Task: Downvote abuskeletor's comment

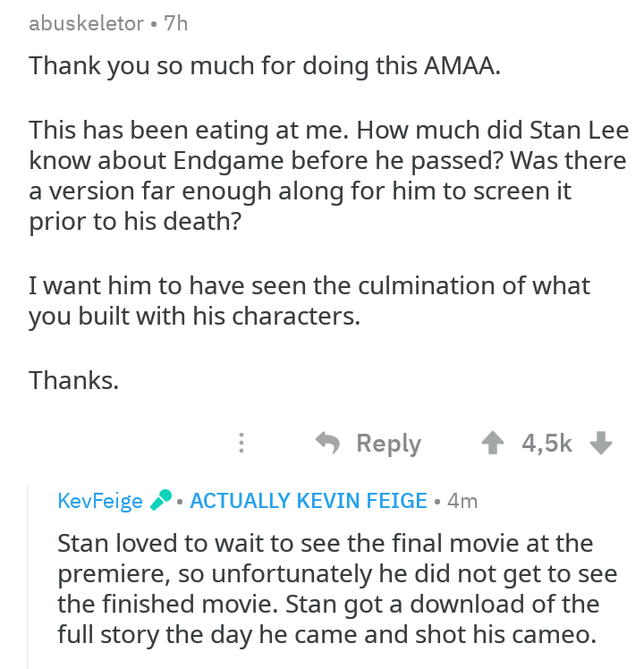Action: click(x=602, y=443)
